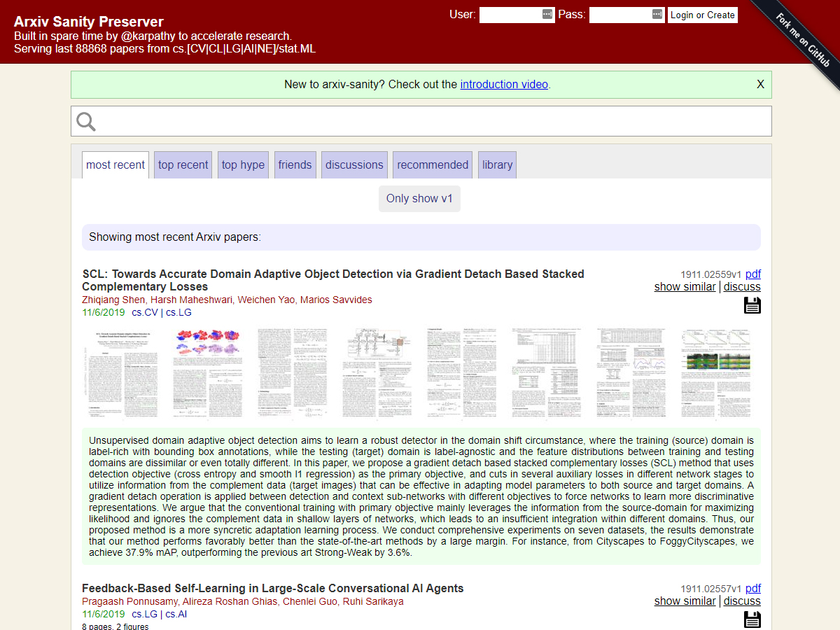Open the top hype tab

click(243, 165)
